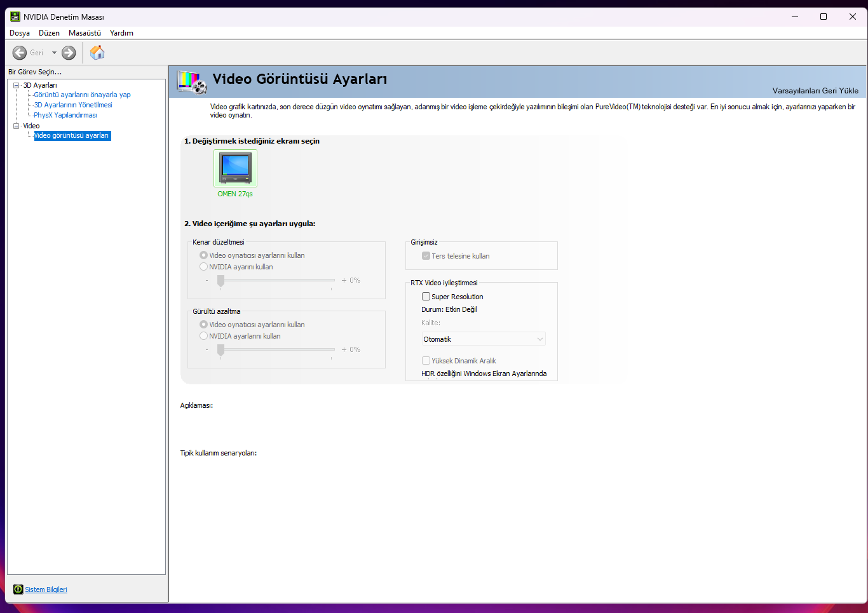Viewport: 868px width, 613px height.
Task: Open the Düzen menu
Action: 49,33
